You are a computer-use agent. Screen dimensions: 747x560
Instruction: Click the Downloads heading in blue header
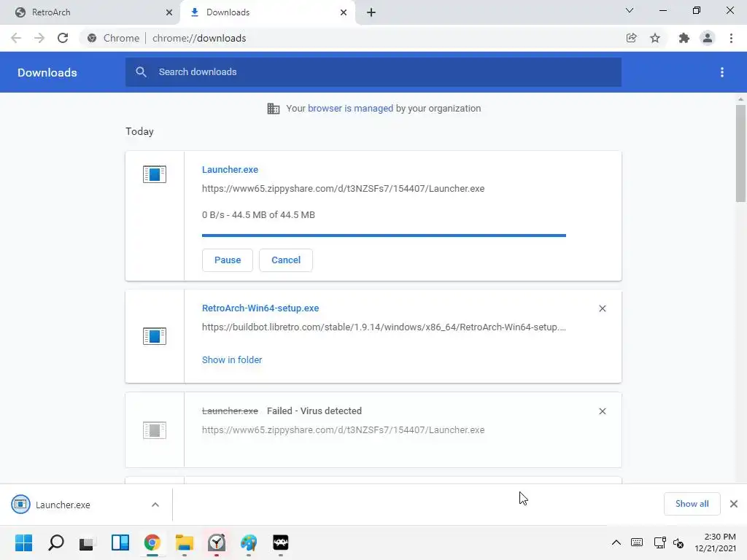(47, 72)
